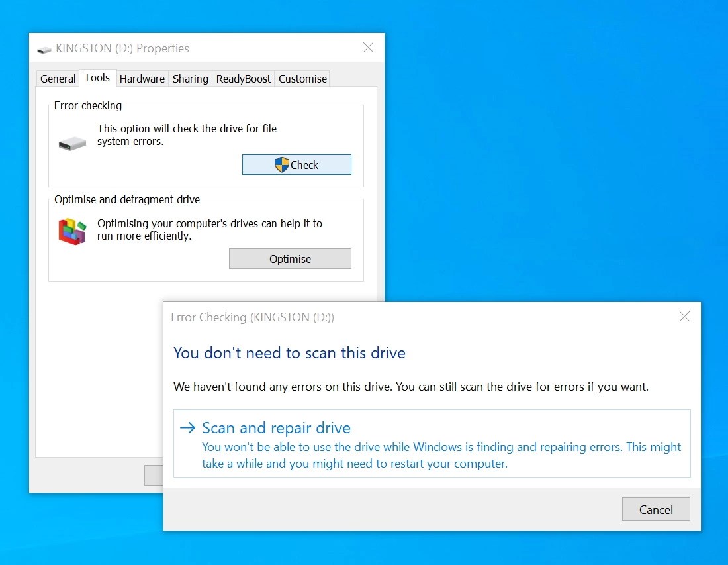Cancel the Error Checking dialog
728x565 pixels.
655,509
